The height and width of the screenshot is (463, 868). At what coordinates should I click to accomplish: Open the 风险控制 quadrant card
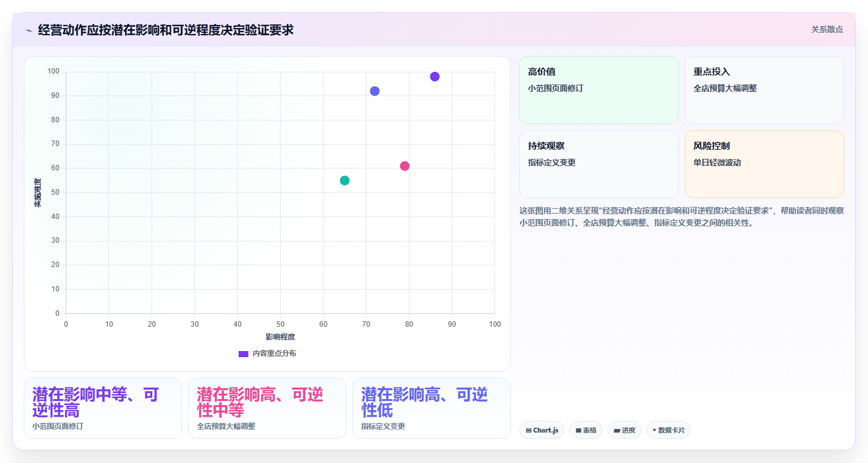[x=765, y=164]
